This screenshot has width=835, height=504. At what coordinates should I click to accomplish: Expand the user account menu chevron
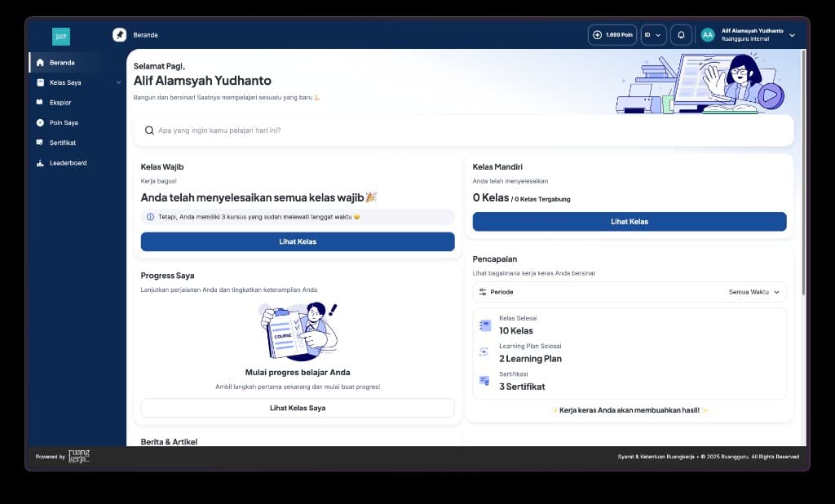tap(792, 35)
